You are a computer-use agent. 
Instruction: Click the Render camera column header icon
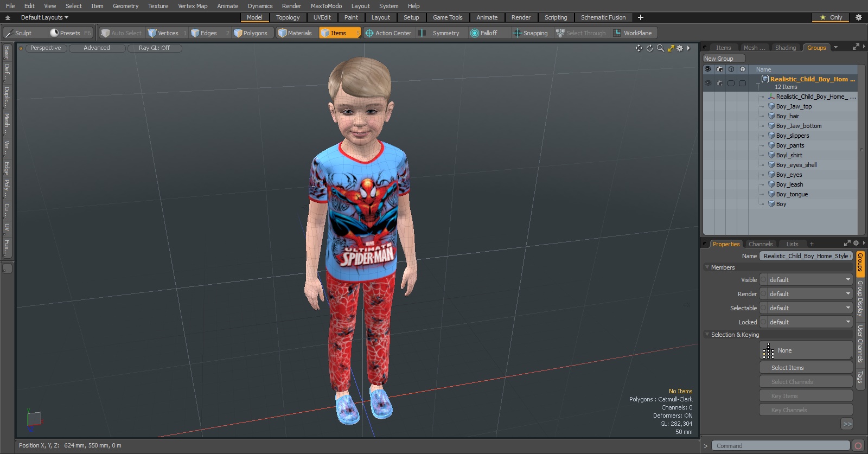720,69
